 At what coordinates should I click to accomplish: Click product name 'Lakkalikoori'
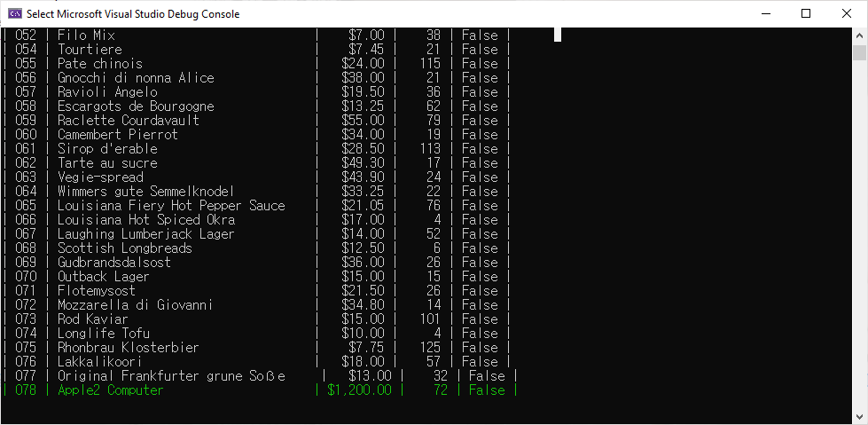coord(100,362)
